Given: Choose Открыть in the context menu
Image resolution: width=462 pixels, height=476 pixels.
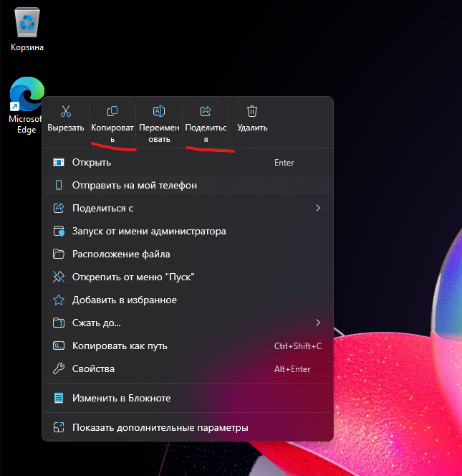Looking at the screenshot, I should pyautogui.click(x=188, y=163).
